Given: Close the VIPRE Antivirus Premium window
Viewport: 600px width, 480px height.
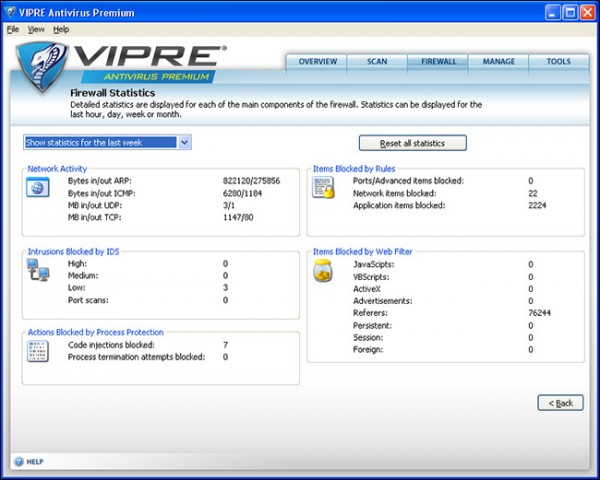Looking at the screenshot, I should point(587,13).
